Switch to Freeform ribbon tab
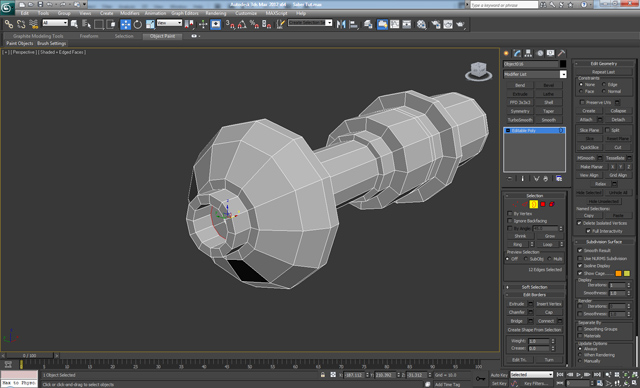The image size is (640, 388). (89, 36)
